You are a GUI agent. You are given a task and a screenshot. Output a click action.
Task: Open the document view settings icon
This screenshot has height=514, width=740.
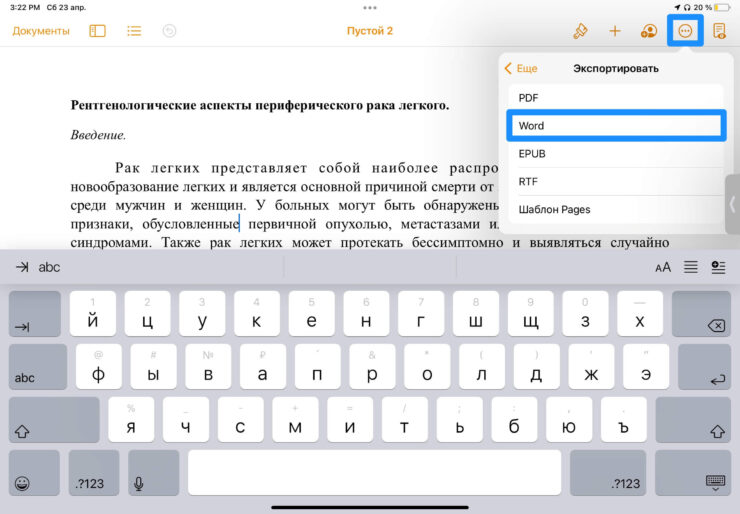(x=719, y=31)
